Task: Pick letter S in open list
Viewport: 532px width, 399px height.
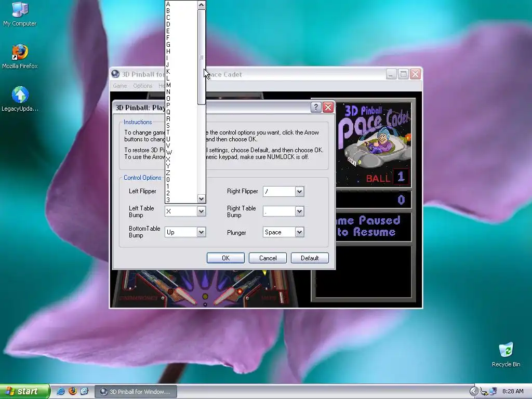Action: point(181,126)
